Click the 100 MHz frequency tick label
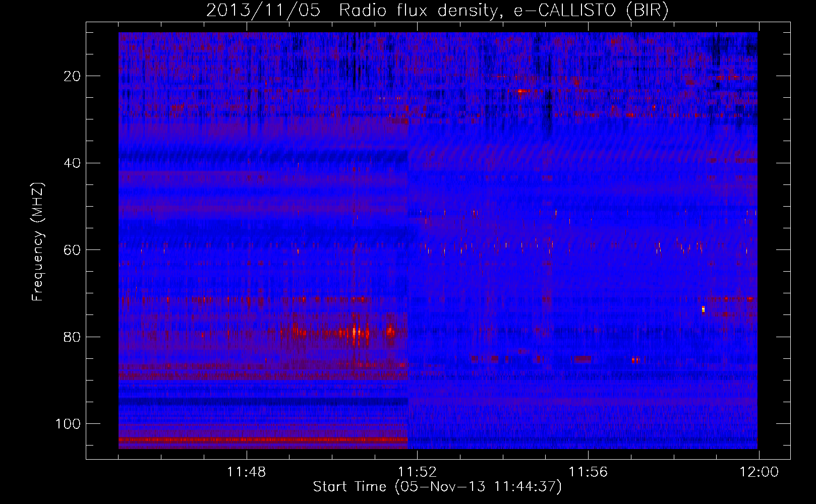 click(68, 424)
